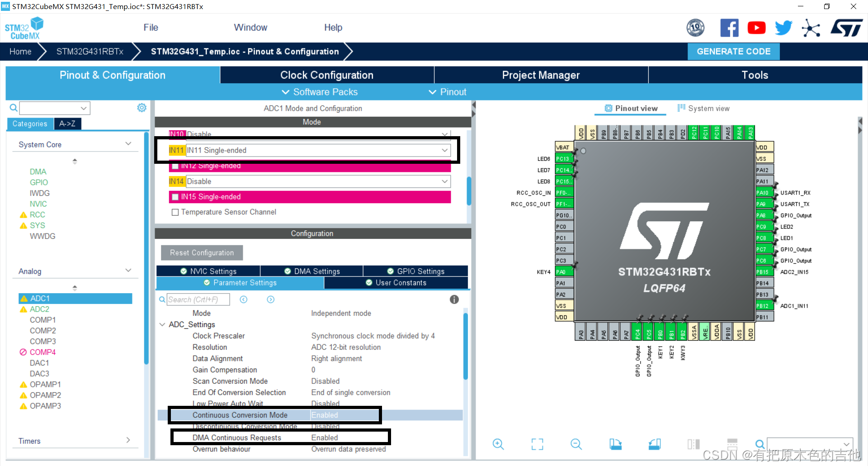The image size is (868, 466).
Task: Click the best-fit zoom icon below chip
Action: 537,444
